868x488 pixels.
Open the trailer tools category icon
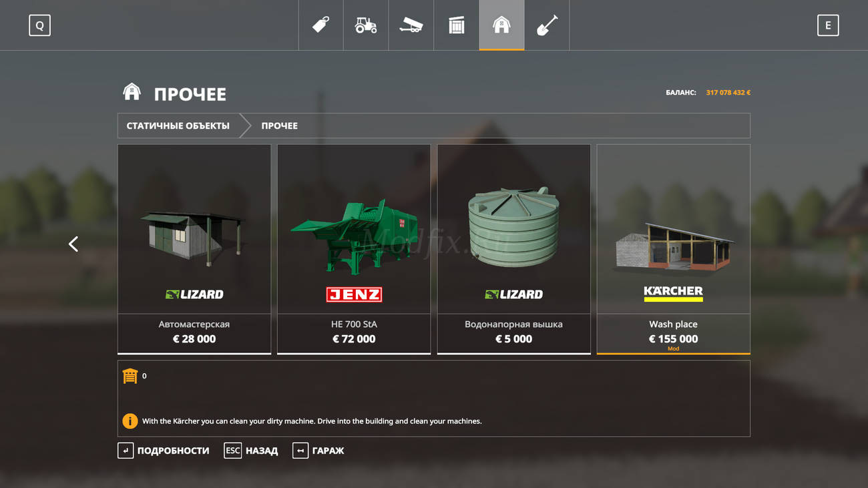[411, 25]
